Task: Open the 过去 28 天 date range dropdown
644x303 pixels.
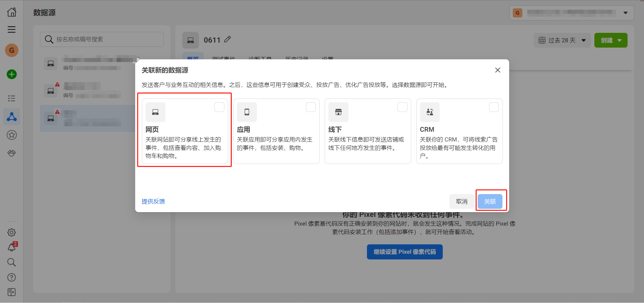Action: 562,40
